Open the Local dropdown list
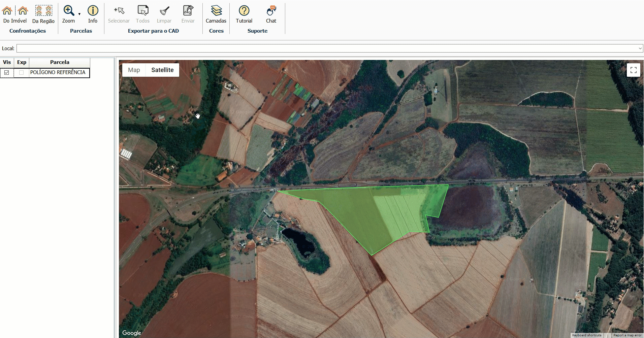 coord(640,48)
